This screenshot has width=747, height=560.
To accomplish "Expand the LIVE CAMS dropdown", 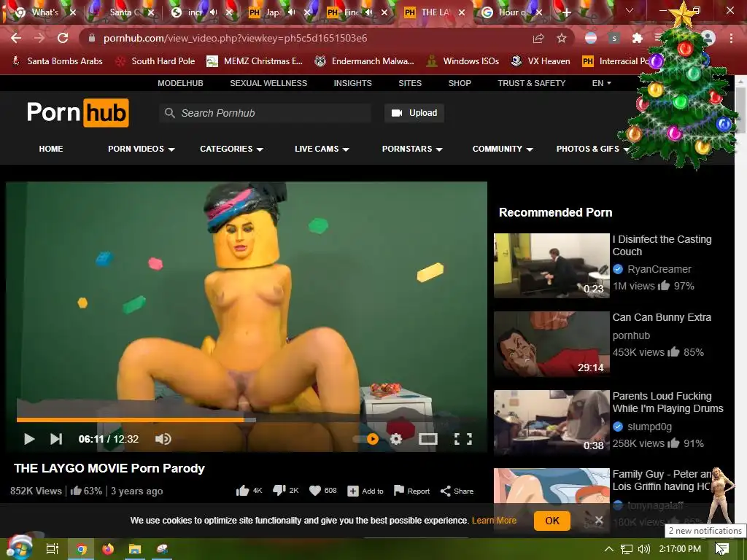I will pyautogui.click(x=322, y=149).
